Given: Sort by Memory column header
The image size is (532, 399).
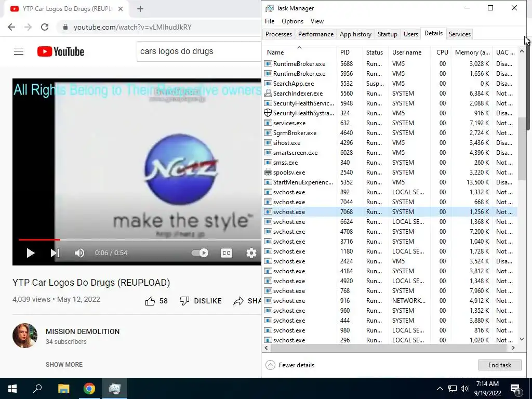Looking at the screenshot, I should [472, 52].
